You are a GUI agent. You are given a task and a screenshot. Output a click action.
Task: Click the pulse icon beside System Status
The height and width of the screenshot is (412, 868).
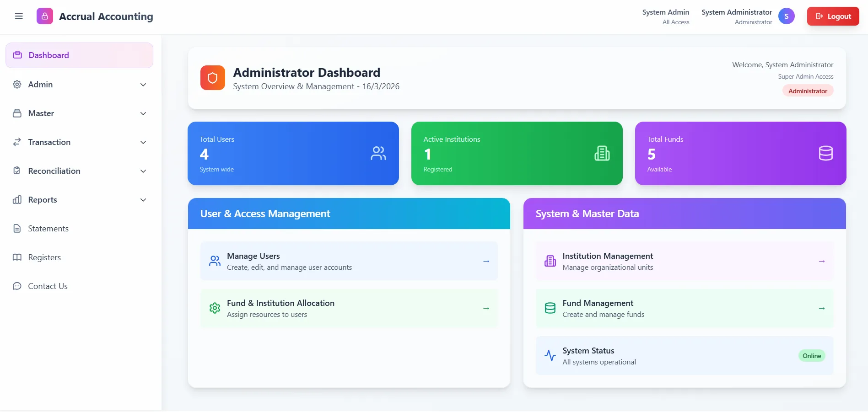tap(550, 355)
